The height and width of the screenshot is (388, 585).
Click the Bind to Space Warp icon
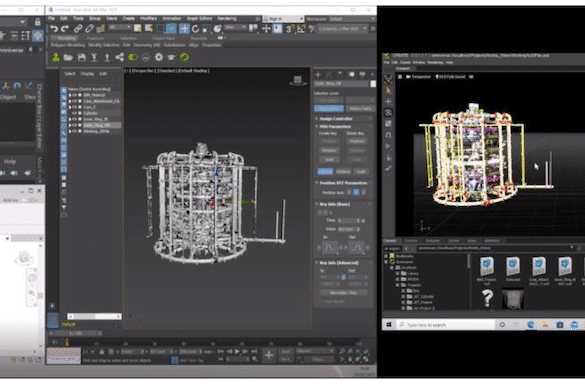[100, 29]
